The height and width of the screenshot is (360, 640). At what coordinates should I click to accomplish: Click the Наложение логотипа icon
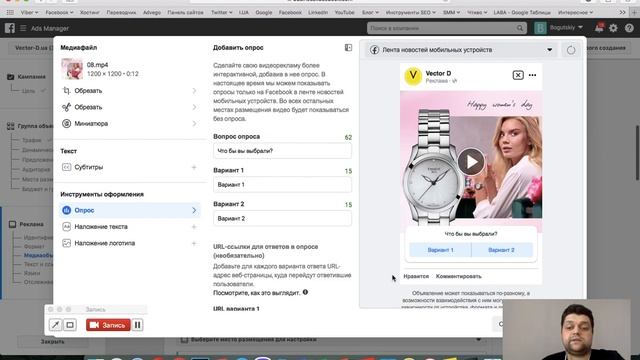[67, 243]
